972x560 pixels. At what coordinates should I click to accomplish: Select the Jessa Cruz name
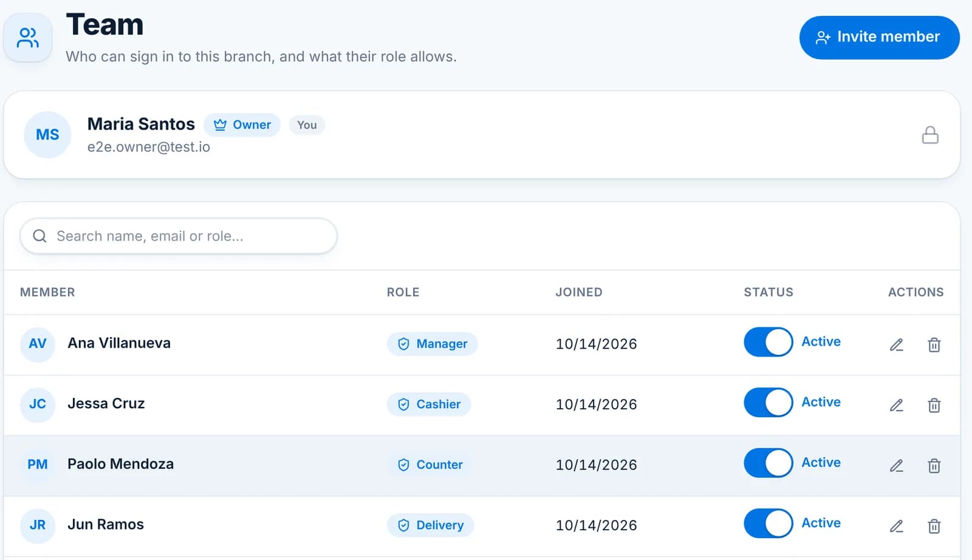(106, 403)
